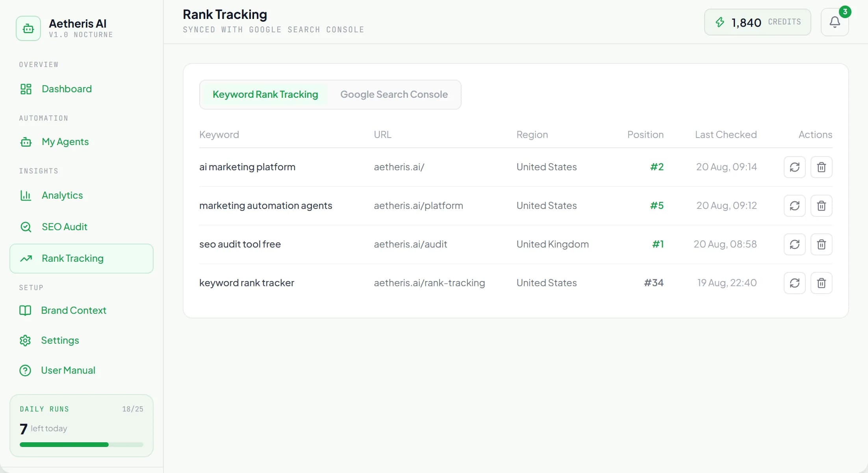Click the 'marketing automation agents' keyword cell
Screen dimensions: 868x473
click(x=266, y=206)
